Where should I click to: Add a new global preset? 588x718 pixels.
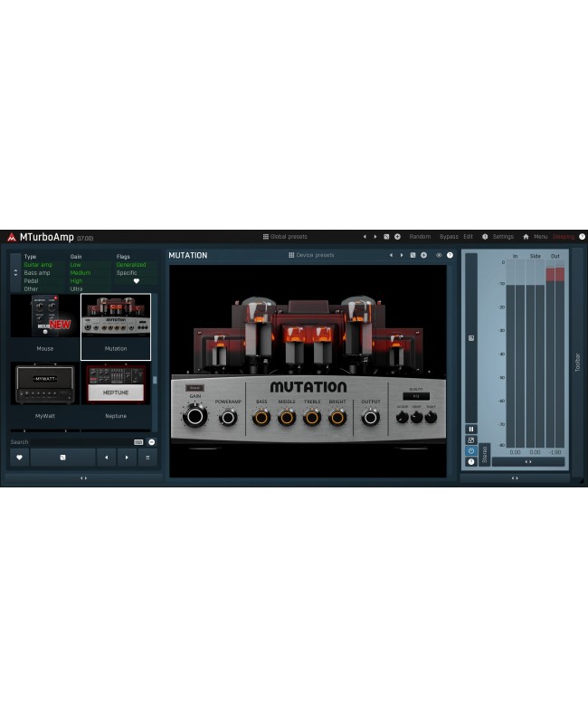point(397,237)
